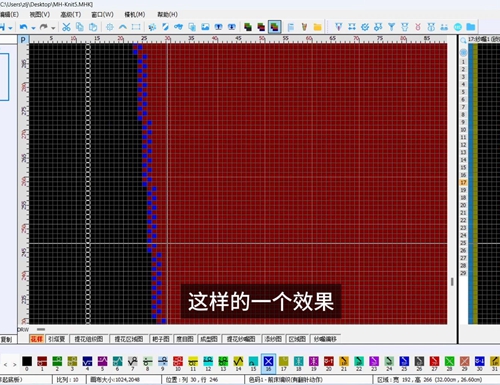
Task: Expand the redo history dropdown arrow
Action: tap(53, 28)
